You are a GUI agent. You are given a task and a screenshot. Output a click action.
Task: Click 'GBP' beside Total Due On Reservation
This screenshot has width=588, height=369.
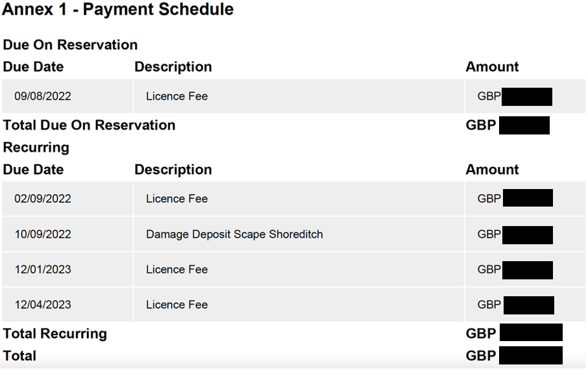coord(481,125)
